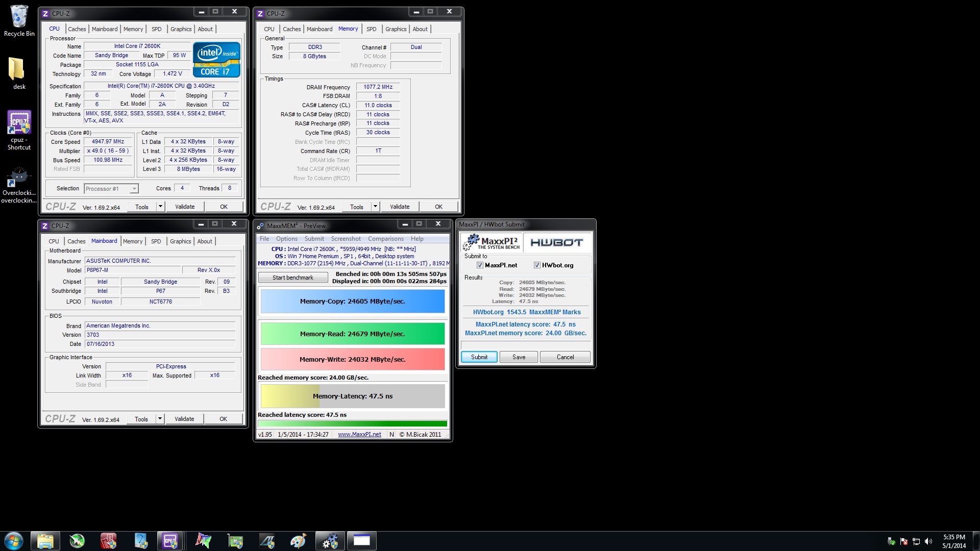Switch to CPU tab in Memory CPU-Z window
980x551 pixels.
coord(269,29)
